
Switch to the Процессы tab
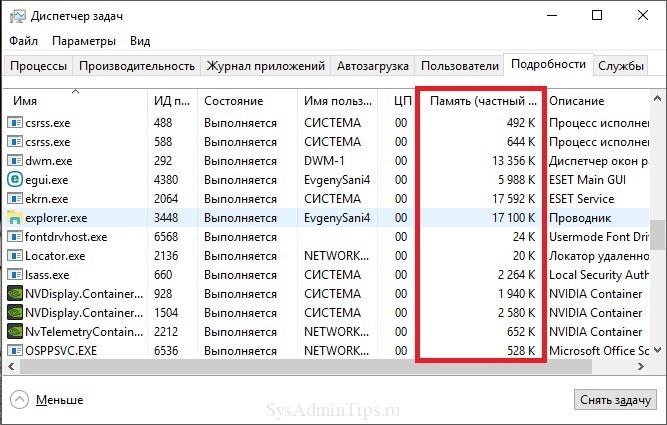(38, 66)
